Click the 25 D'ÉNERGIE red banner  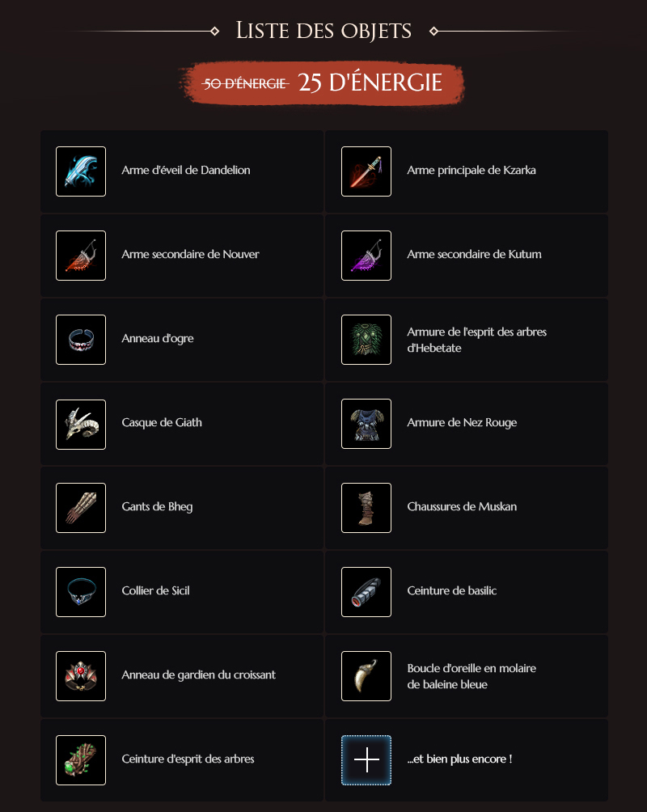click(321, 83)
